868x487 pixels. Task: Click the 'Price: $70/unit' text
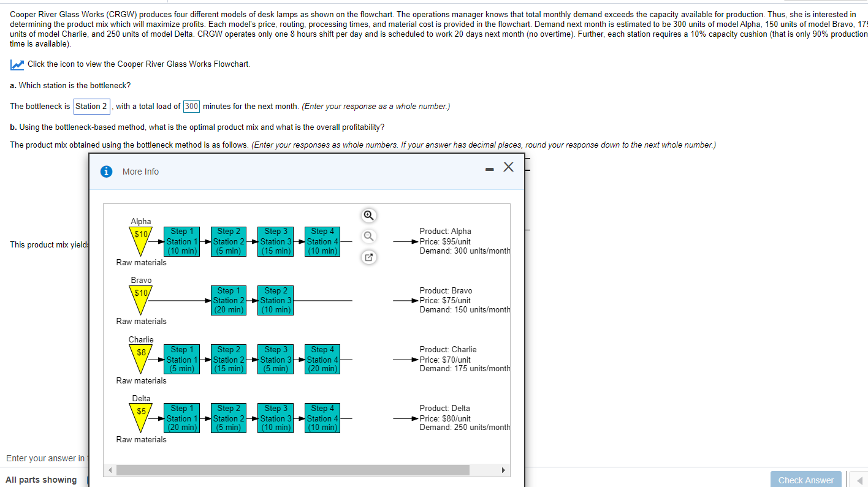pos(445,360)
